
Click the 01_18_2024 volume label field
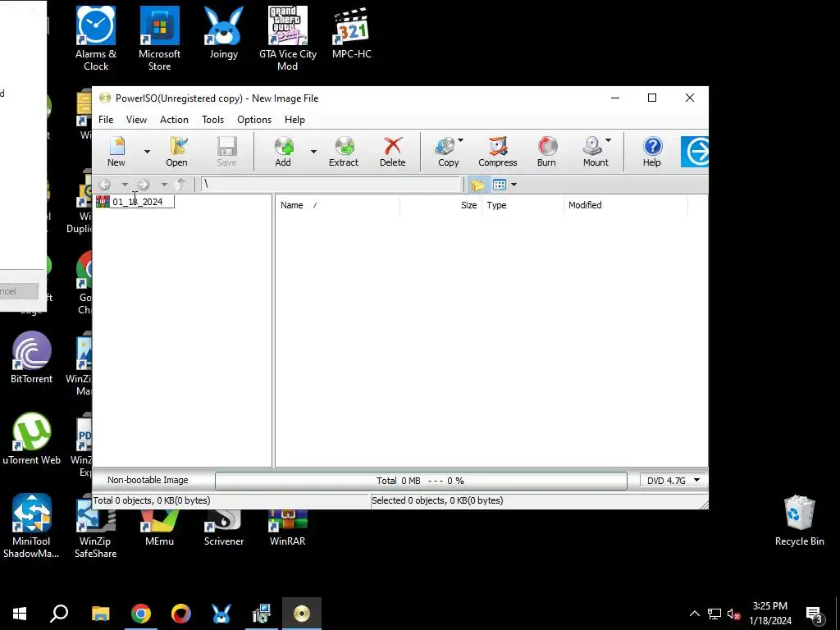[142, 202]
